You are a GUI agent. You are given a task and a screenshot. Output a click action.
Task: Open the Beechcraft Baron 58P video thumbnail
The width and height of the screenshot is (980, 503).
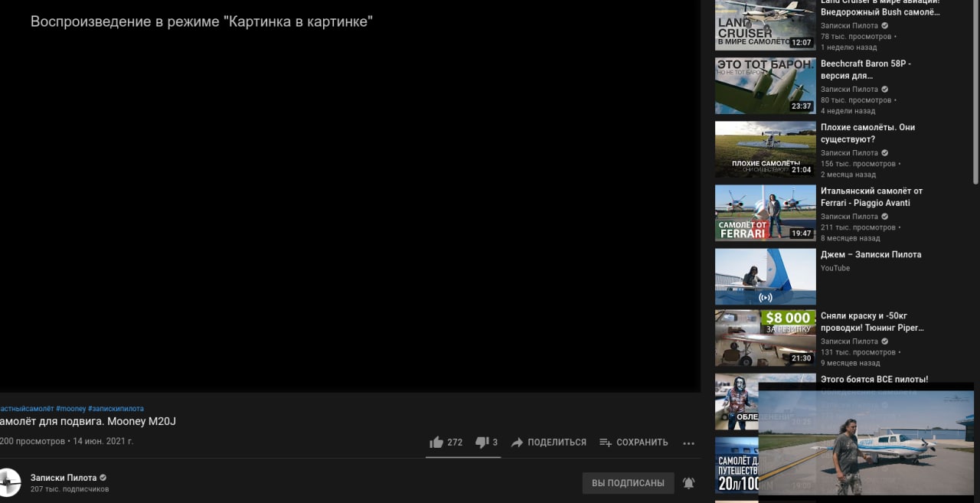(x=766, y=86)
